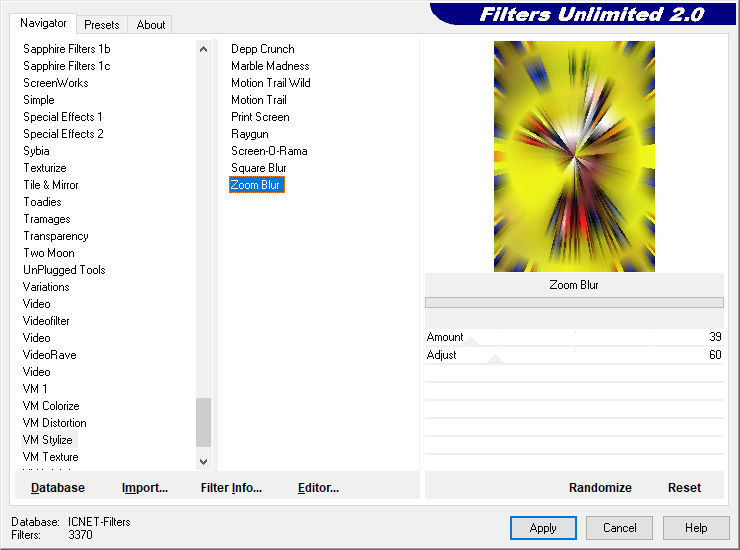
Task: Select the VideoRave category
Action: coord(49,355)
